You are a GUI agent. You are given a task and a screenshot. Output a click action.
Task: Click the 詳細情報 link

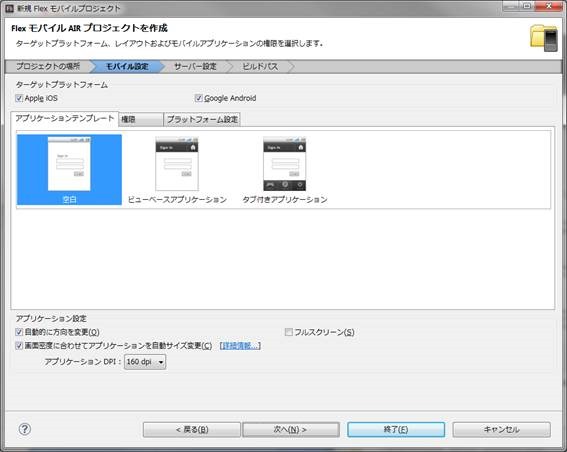240,346
